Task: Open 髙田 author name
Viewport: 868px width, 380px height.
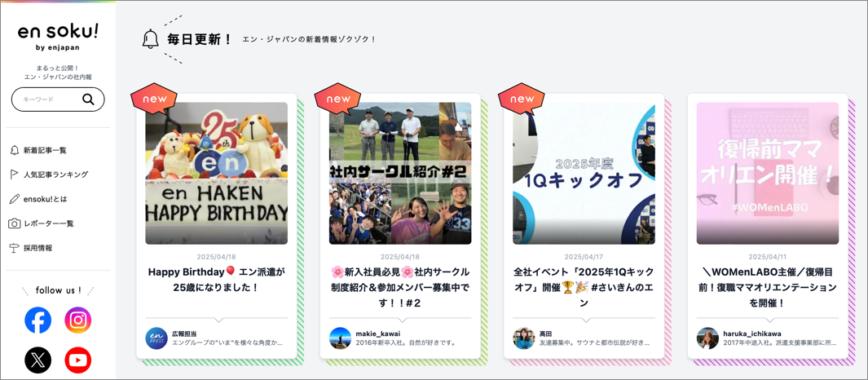Action: pyautogui.click(x=546, y=334)
